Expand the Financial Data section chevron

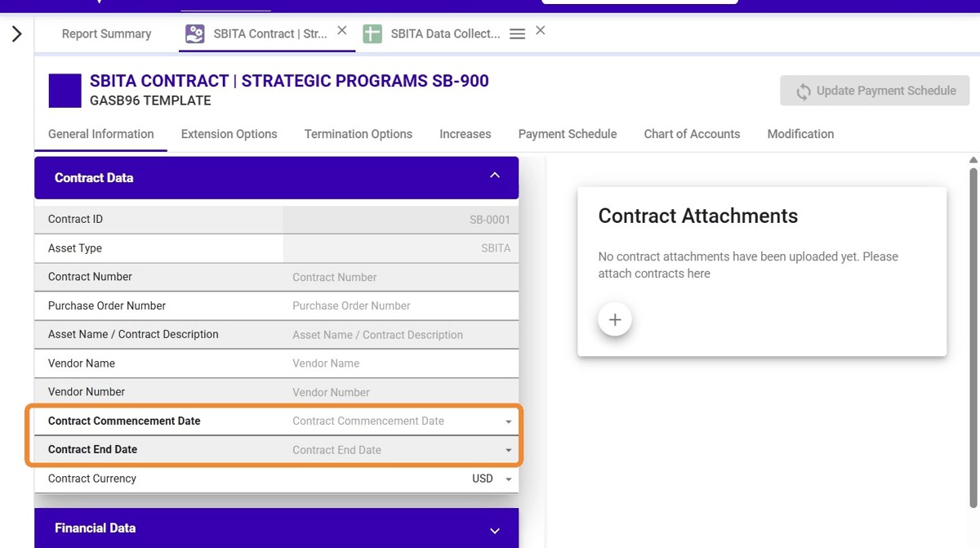tap(494, 531)
